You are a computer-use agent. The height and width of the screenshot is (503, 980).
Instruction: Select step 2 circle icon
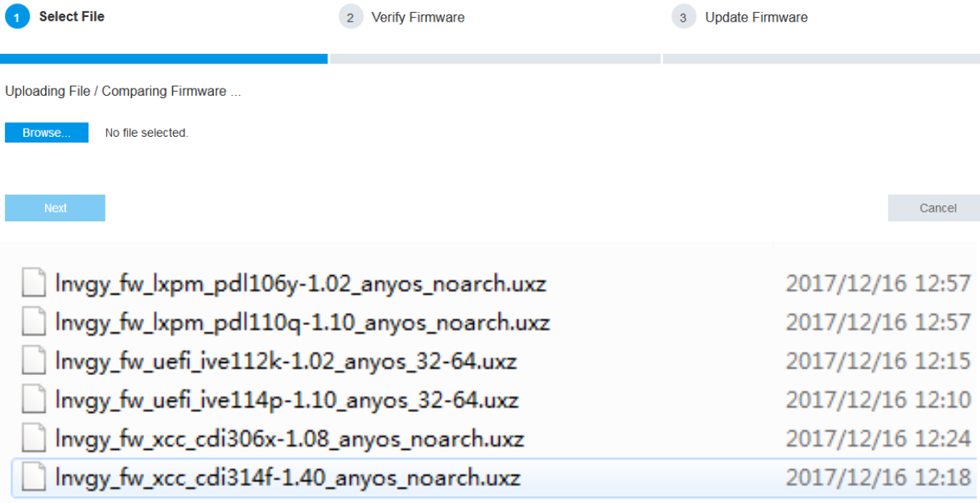click(351, 17)
